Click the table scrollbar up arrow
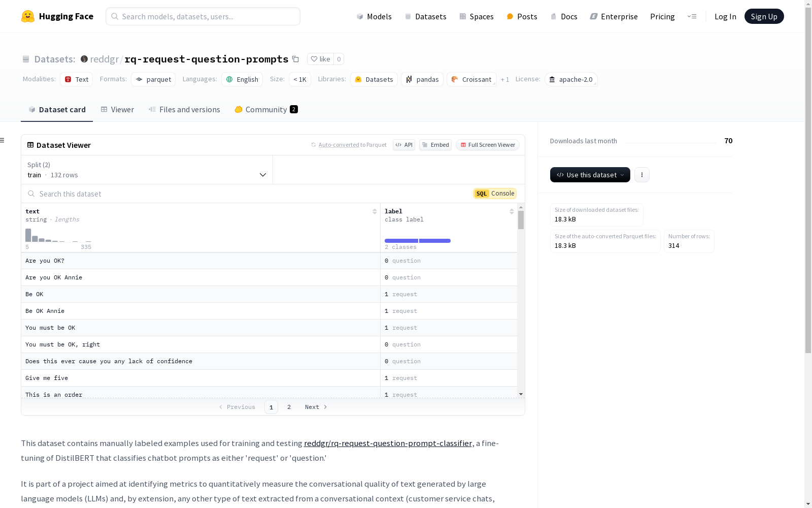Image resolution: width=812 pixels, height=508 pixels. pos(521,207)
